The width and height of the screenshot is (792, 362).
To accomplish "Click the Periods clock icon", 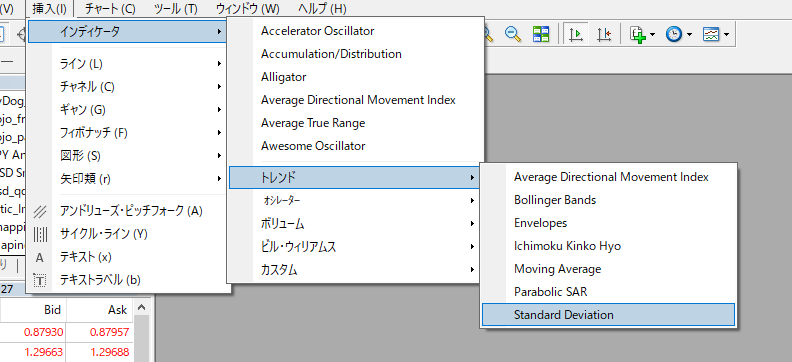I will [674, 34].
